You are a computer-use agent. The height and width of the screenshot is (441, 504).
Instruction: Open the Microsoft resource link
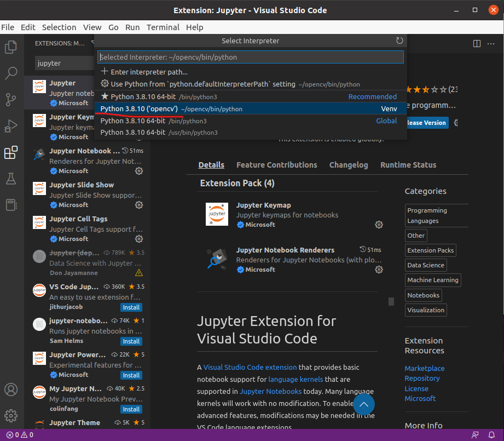point(420,398)
